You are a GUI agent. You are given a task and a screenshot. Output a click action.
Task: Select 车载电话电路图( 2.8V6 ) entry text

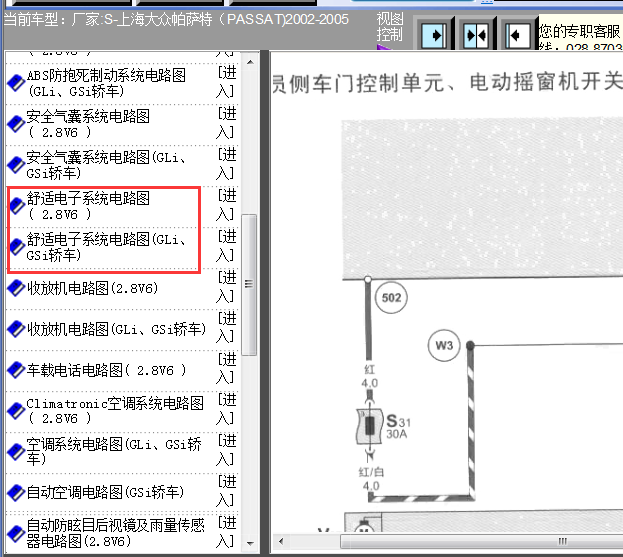[106, 370]
